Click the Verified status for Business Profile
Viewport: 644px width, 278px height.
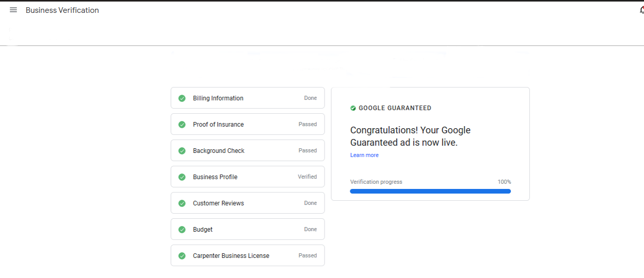307,177
